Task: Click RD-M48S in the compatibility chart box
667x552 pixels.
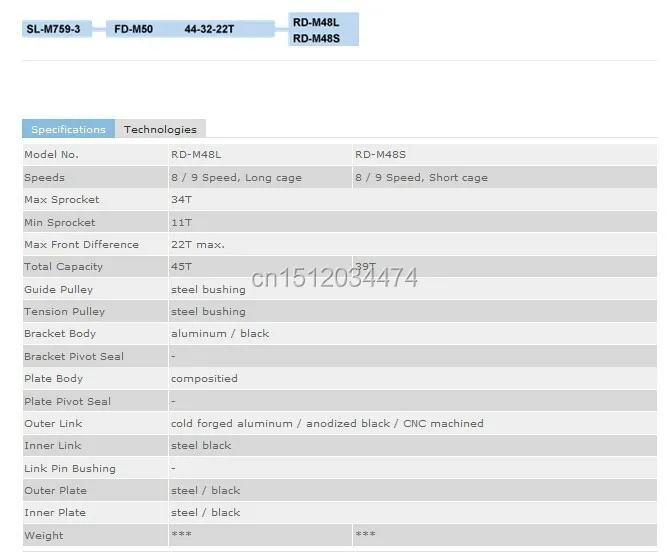Action: 316,38
